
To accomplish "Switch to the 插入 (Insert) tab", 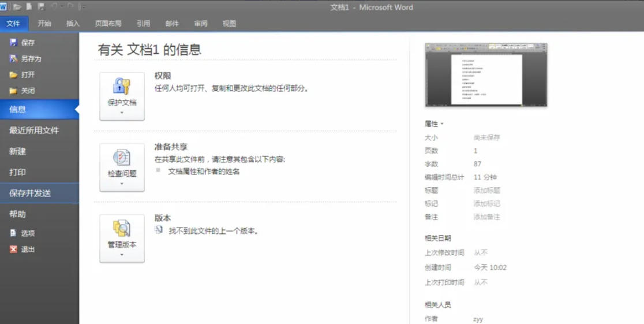I will pos(73,24).
